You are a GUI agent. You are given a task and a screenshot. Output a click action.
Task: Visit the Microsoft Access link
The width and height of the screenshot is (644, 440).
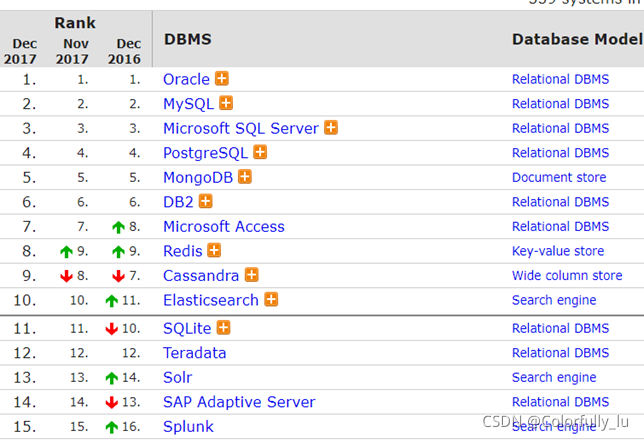coord(224,227)
